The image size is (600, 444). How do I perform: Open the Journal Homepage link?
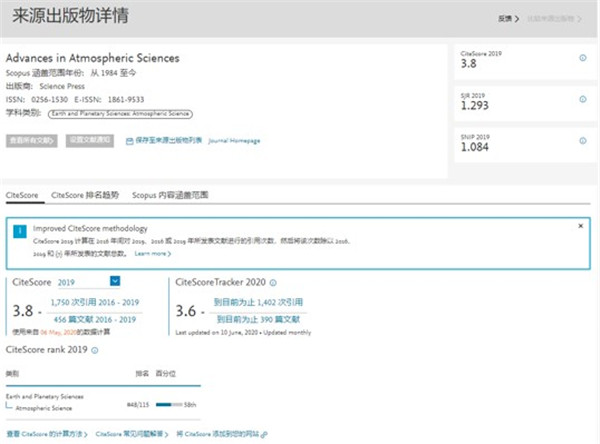pyautogui.click(x=234, y=141)
